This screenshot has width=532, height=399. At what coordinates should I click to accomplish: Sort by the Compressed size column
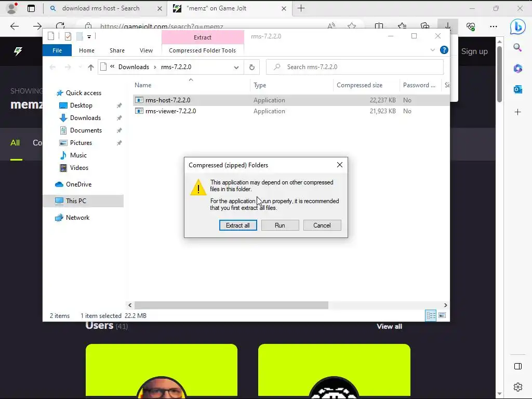click(360, 85)
